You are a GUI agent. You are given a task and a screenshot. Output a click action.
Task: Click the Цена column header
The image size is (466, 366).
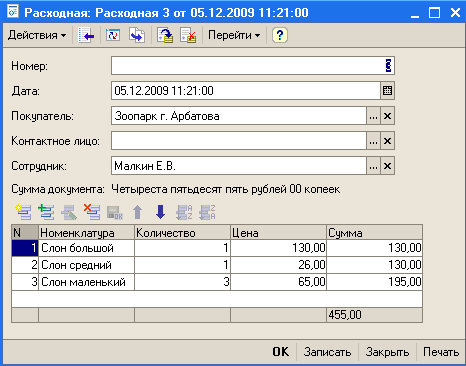(x=279, y=232)
